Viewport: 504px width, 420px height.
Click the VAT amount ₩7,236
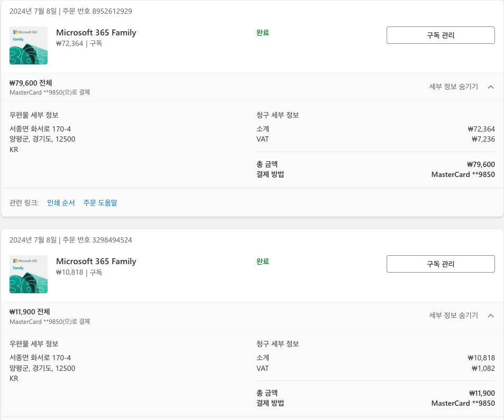point(483,139)
